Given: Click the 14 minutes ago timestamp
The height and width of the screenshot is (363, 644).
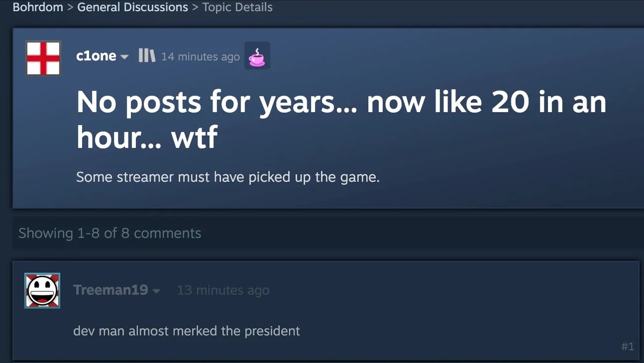Looking at the screenshot, I should [200, 56].
